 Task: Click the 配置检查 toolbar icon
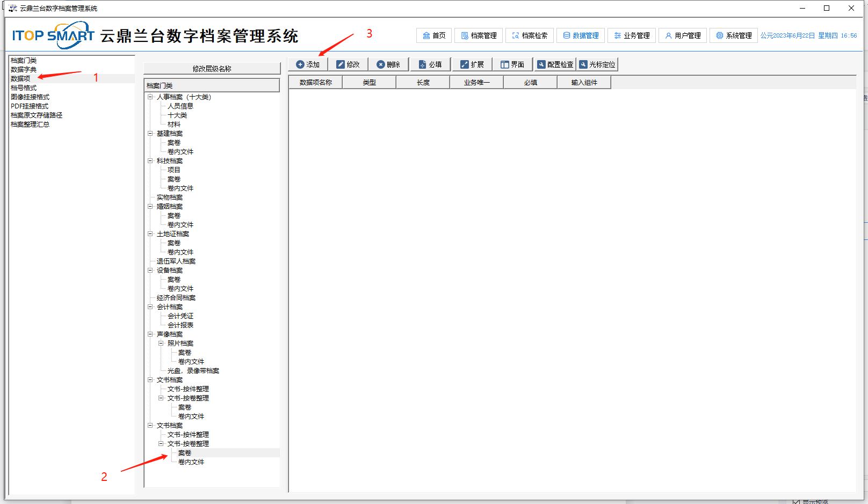[541, 64]
